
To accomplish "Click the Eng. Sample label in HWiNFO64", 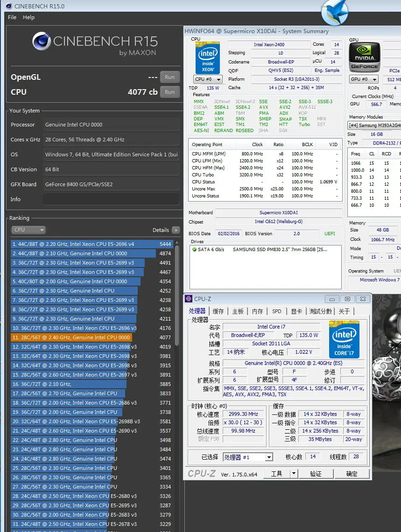I will coord(327,70).
